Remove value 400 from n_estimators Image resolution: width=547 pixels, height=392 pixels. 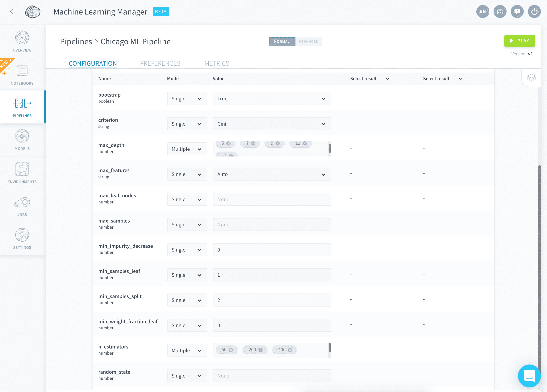[290, 350]
